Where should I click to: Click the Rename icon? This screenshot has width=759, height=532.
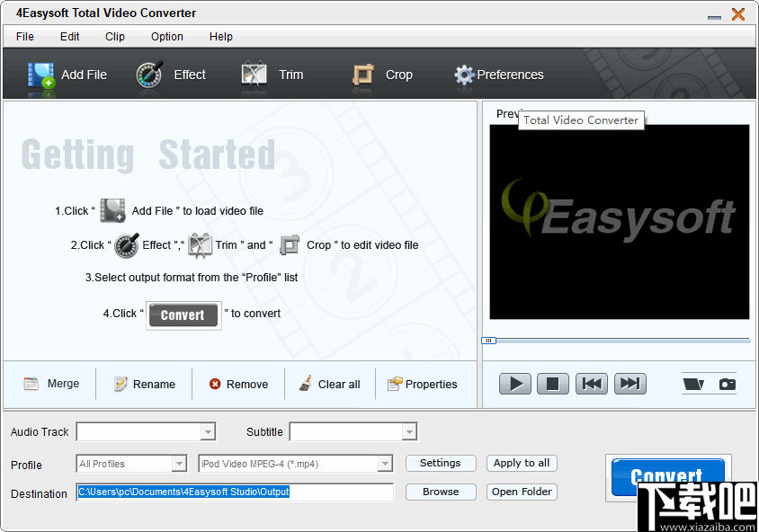[x=119, y=384]
